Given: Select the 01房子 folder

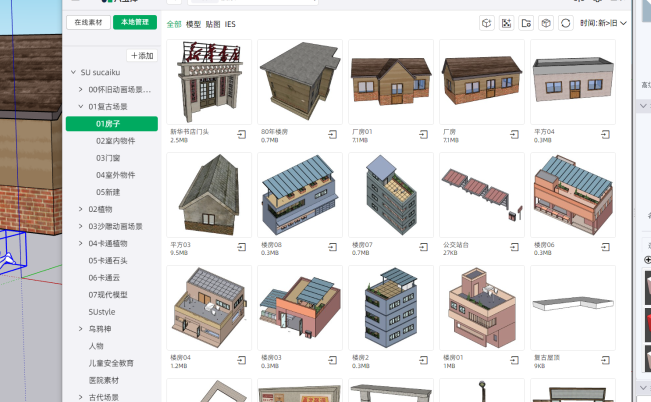Looking at the screenshot, I should pos(112,124).
